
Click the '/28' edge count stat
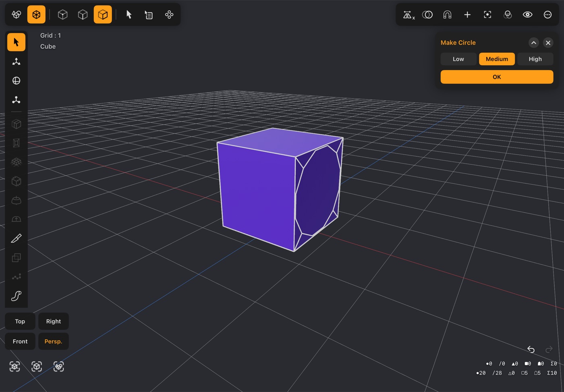497,373
